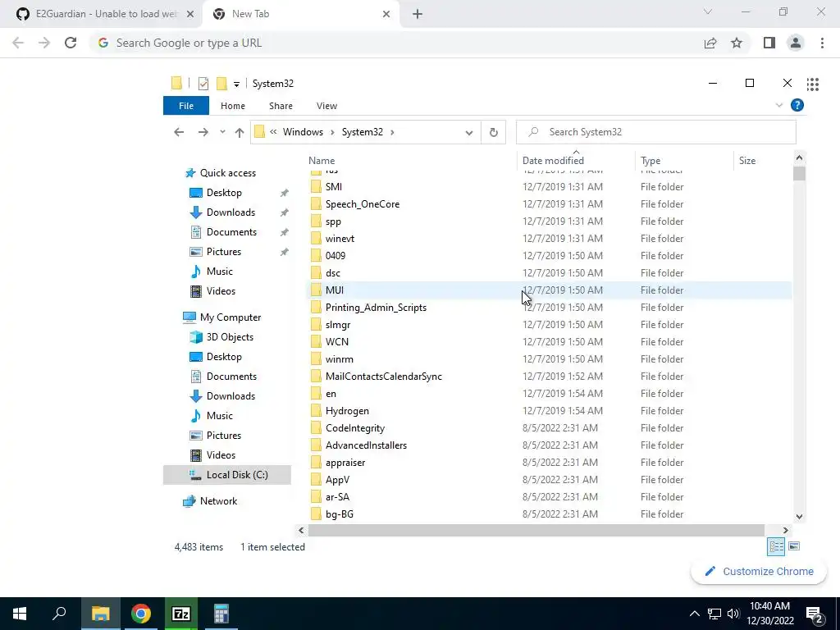Click the Customize Chrome button
Screen dimensions: 840x630
pos(759,572)
